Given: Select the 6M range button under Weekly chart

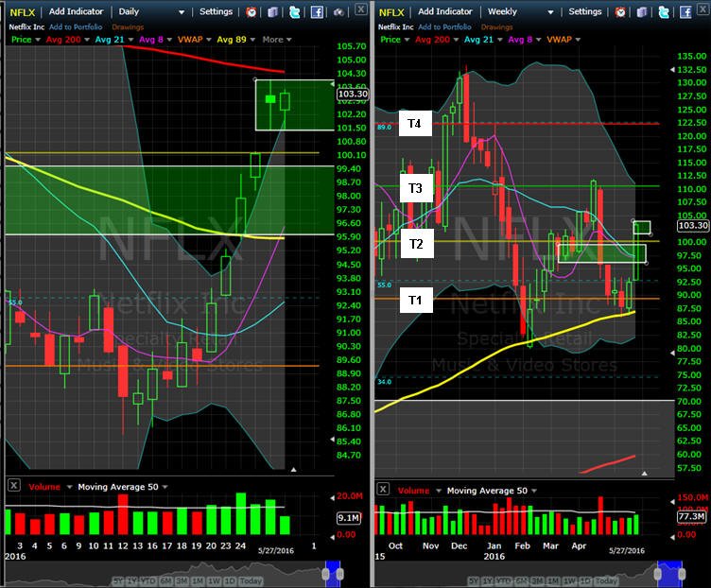Looking at the screenshot, I should (x=522, y=581).
